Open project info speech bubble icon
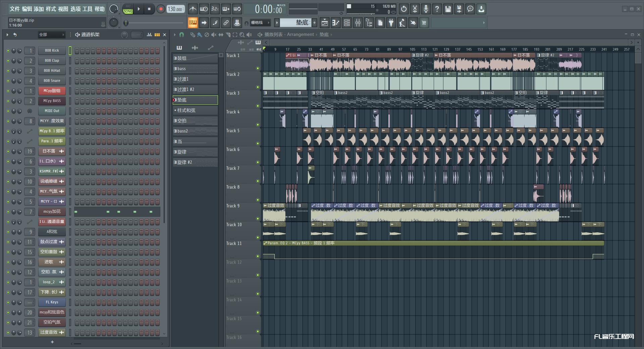This screenshot has width=644, height=349. pyautogui.click(x=470, y=9)
